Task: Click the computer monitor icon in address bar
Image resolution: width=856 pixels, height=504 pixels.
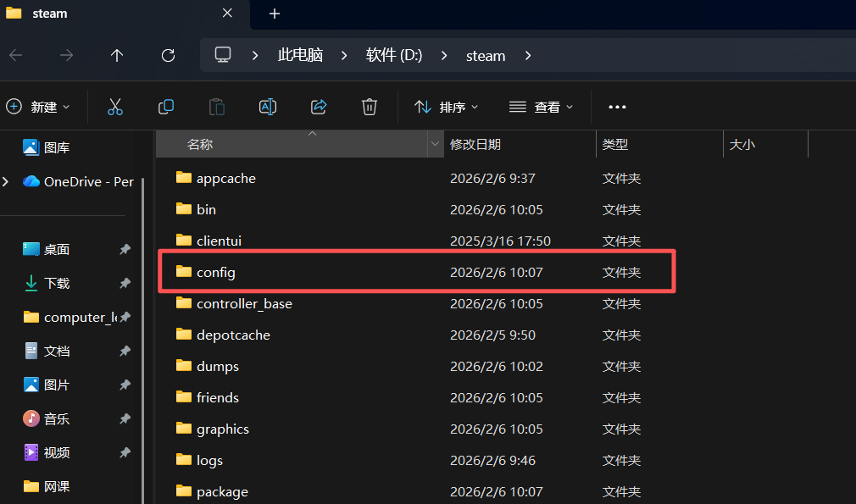Action: tap(223, 54)
